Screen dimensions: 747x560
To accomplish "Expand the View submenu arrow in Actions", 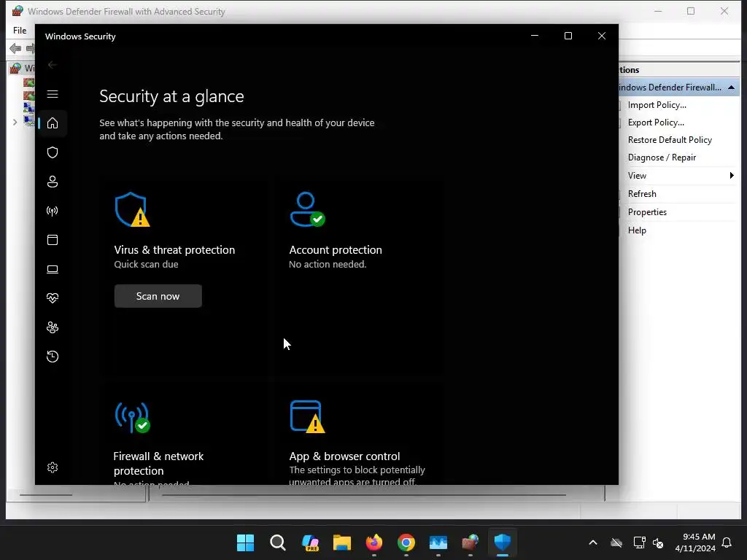I will [732, 176].
